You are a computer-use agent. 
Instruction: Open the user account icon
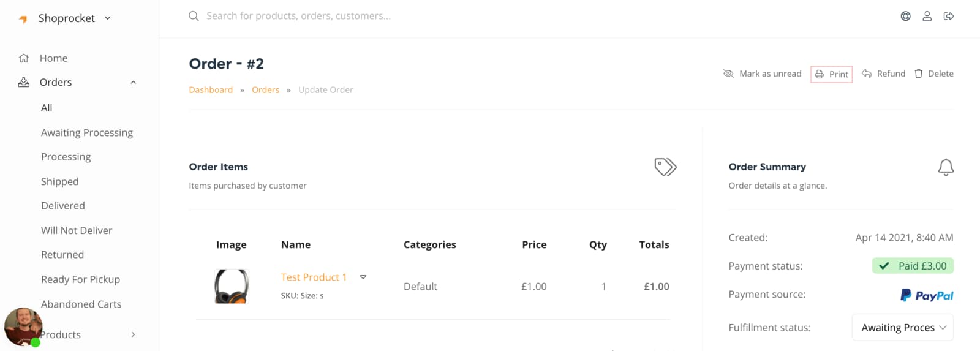click(927, 17)
